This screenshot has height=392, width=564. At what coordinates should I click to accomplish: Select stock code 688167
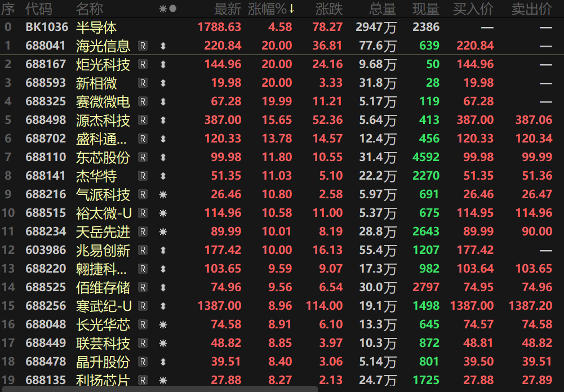click(x=46, y=64)
